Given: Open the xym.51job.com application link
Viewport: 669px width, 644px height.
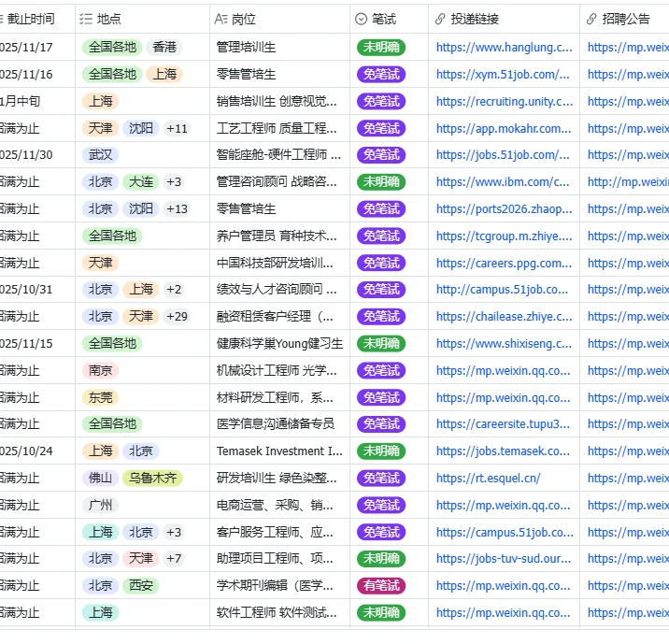Looking at the screenshot, I should [x=503, y=74].
